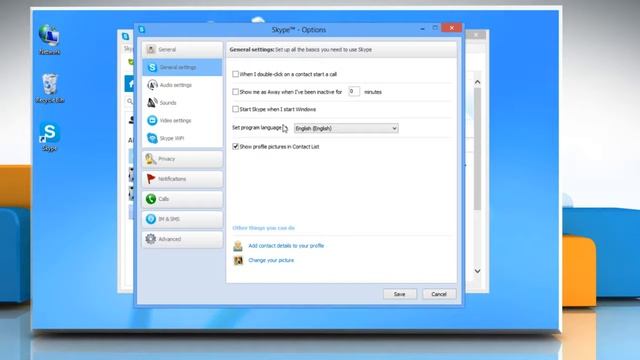Click the Privacy keys icon
The width and height of the screenshot is (640, 360).
[151, 159]
